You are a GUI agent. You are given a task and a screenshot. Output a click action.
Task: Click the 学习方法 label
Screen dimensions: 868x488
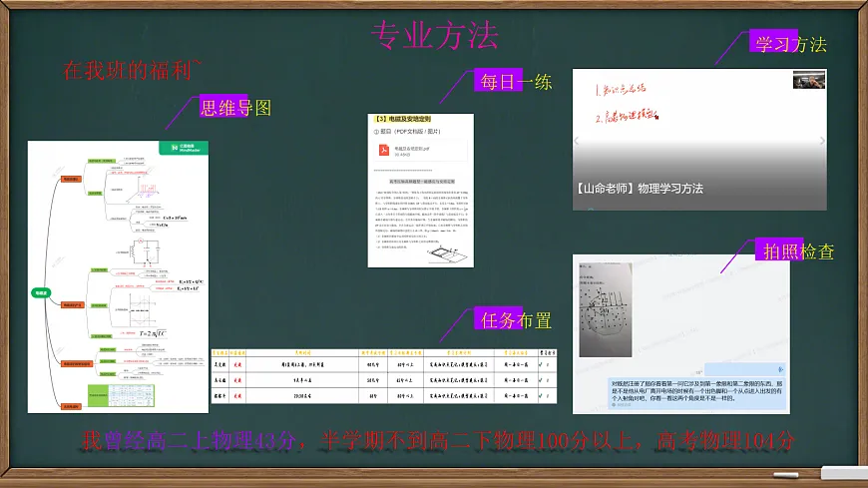[x=790, y=44]
